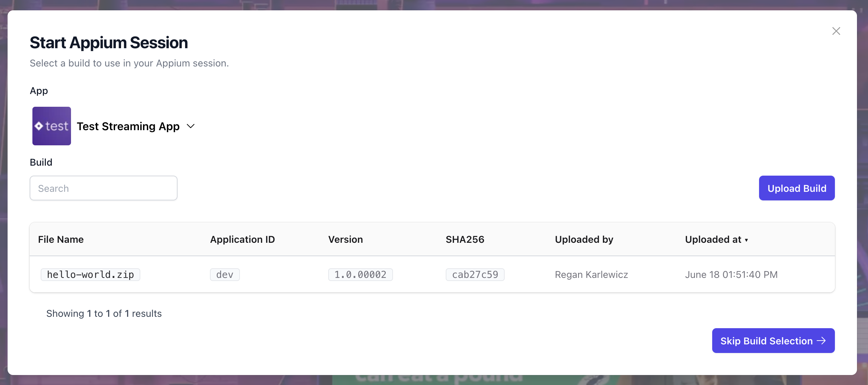Open the Test Streaming App dropdown label
868x385 pixels.
pos(128,126)
